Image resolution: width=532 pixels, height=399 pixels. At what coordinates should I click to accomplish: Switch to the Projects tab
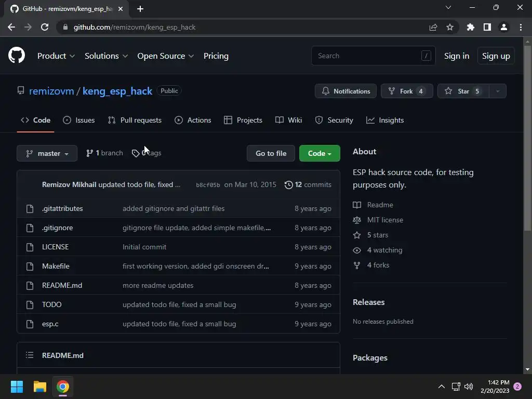point(243,120)
